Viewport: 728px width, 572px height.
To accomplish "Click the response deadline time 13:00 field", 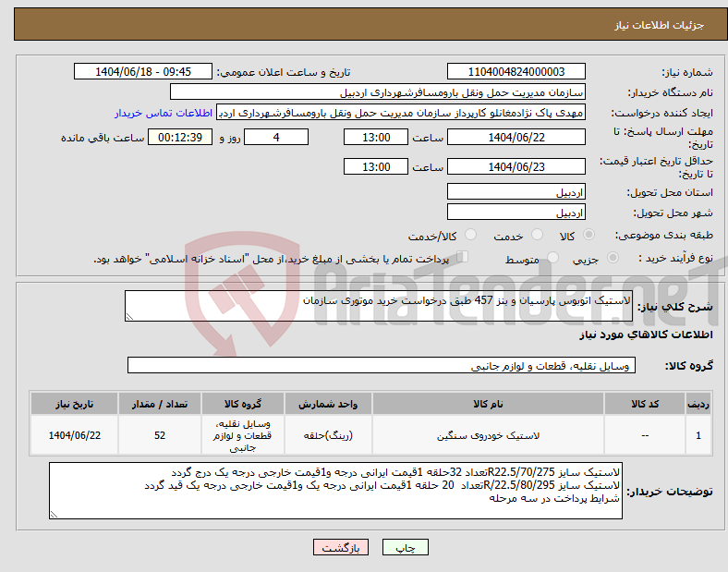I will [x=376, y=137].
